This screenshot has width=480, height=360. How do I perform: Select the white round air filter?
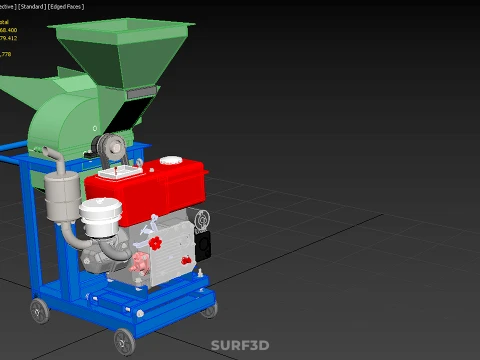pos(101,217)
